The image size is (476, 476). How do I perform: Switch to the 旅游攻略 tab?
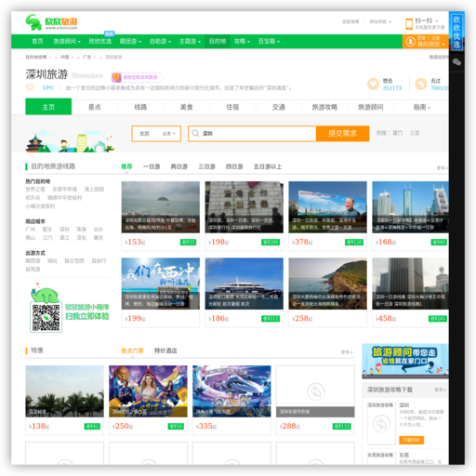click(x=324, y=107)
